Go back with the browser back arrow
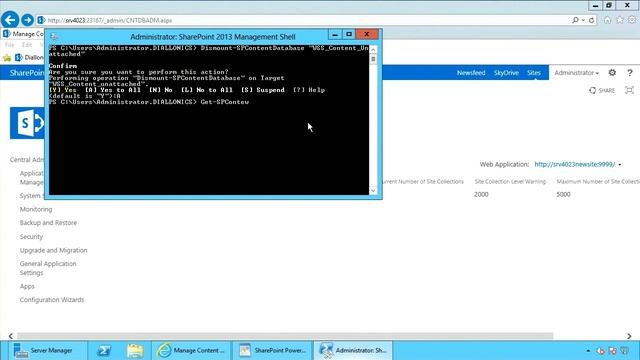Viewport: 640px width, 360px height. pos(10,20)
